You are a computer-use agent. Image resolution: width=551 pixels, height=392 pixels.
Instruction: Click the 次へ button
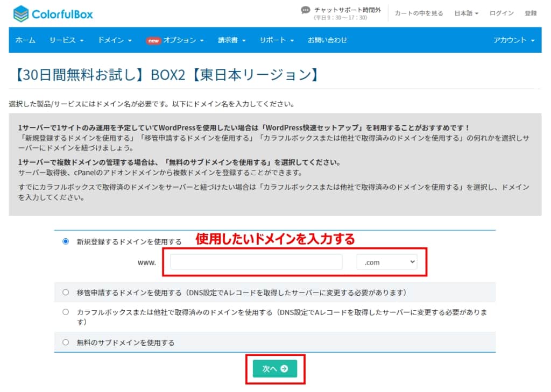pyautogui.click(x=275, y=369)
